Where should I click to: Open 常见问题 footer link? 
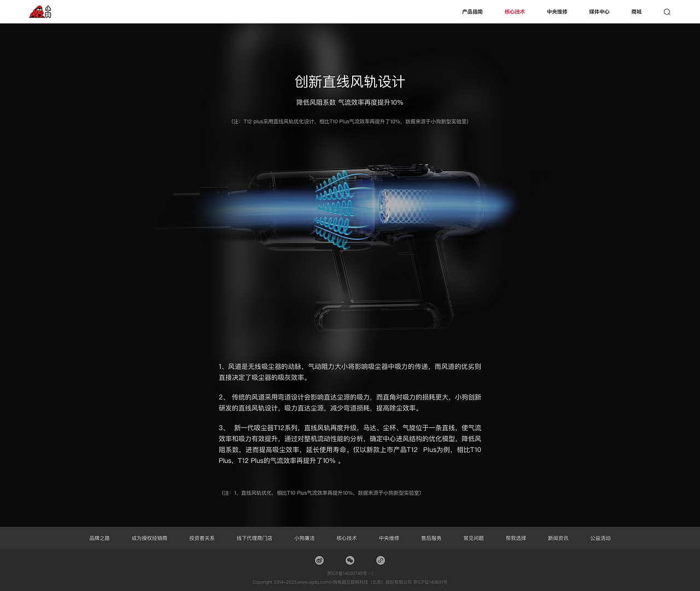tap(474, 538)
